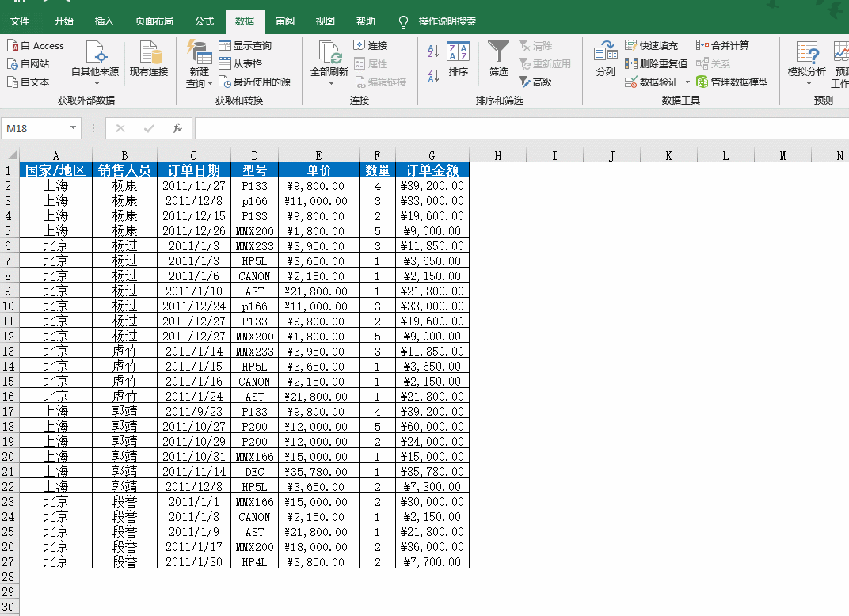849x616 pixels.
Task: Open Advanced filter (高级)
Action: [x=535, y=82]
